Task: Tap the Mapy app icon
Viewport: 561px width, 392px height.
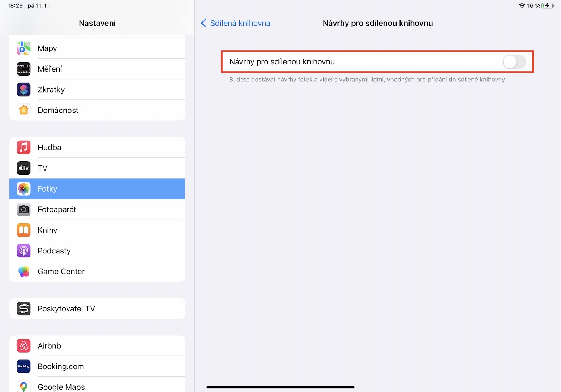Action: (x=23, y=48)
